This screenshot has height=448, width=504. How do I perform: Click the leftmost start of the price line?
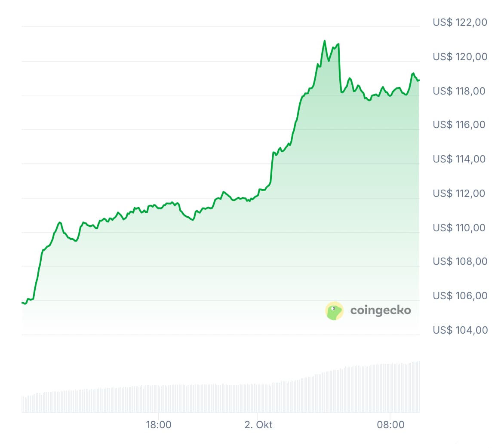(x=22, y=303)
